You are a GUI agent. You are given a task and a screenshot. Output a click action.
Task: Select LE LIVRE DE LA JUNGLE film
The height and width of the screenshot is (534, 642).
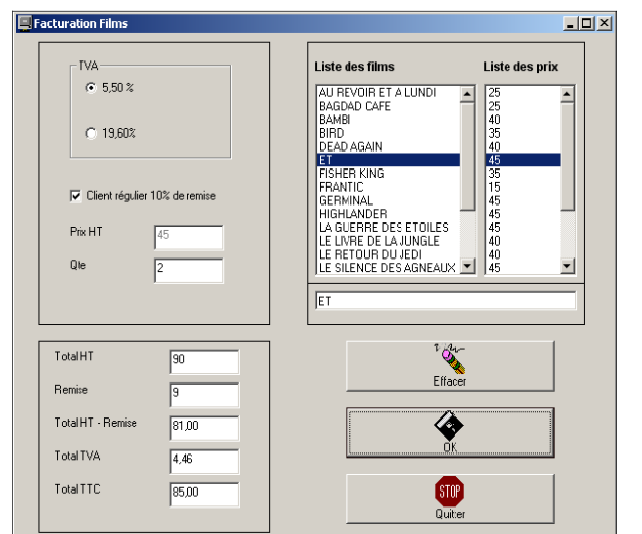388,241
